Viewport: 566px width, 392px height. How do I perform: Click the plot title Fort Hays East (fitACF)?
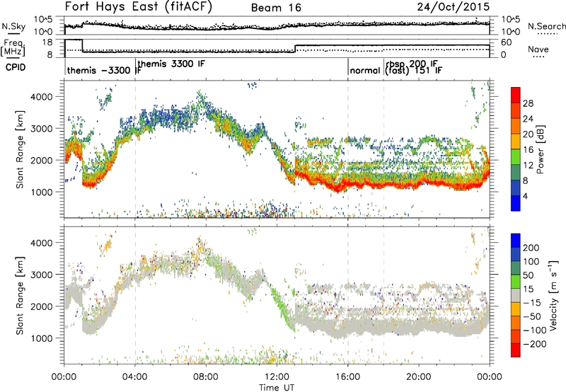point(139,7)
